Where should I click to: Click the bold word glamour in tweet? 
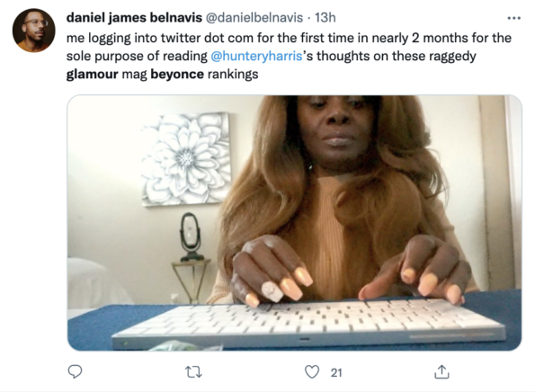tap(92, 74)
